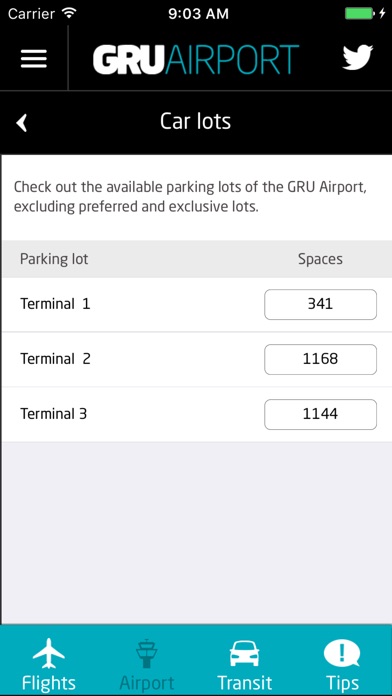Select the Terminal 3 row
Screen dimensions: 392x696
coord(197,414)
